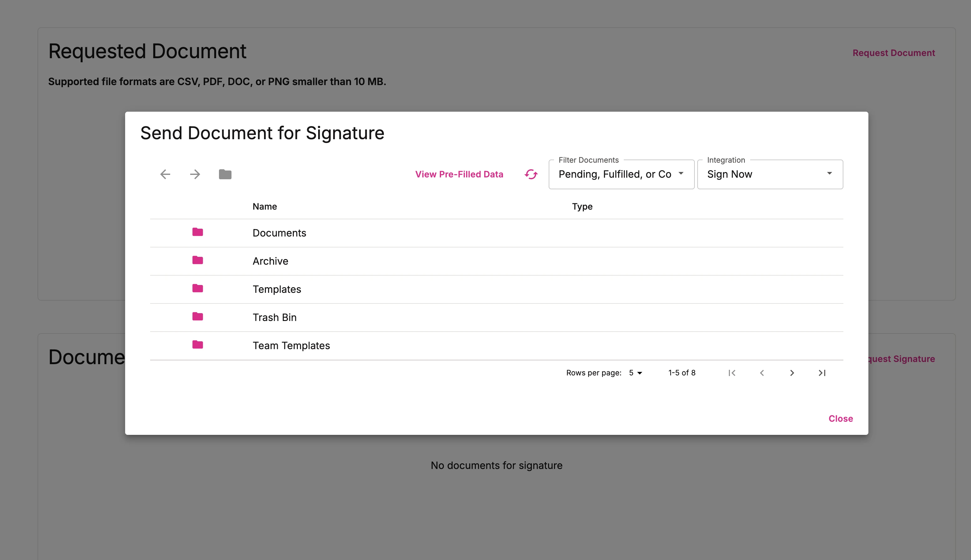
Task: Click the Trash Bin row folder icon
Action: coord(198,316)
